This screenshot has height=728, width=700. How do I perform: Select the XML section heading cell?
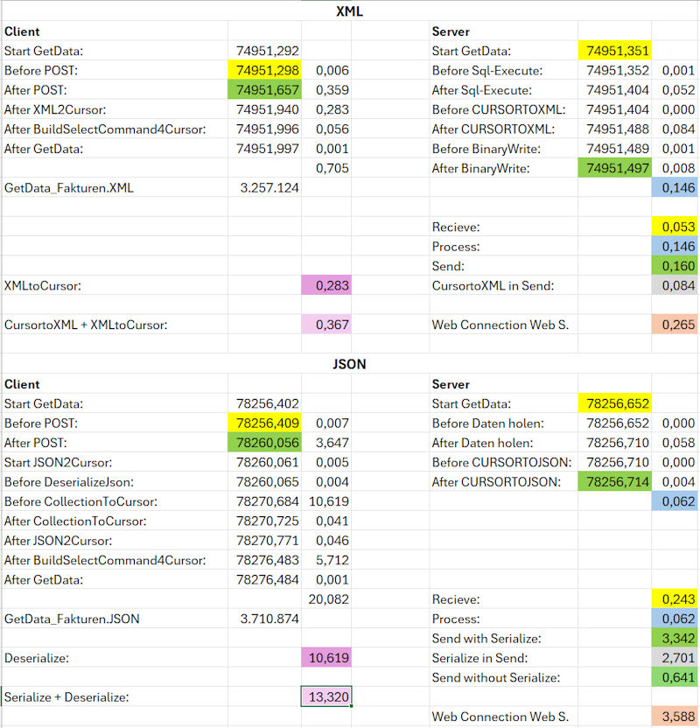(350, 11)
